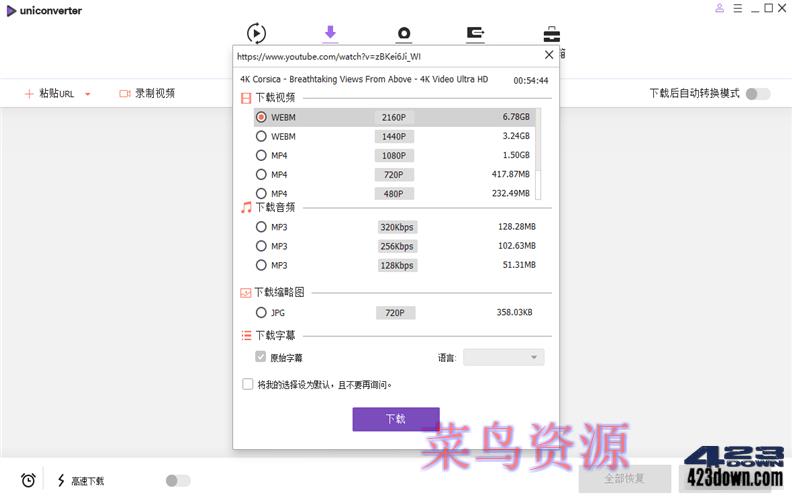Screen dimensions: 792x500
Task: Open the Convert tab icon
Action: (x=256, y=33)
